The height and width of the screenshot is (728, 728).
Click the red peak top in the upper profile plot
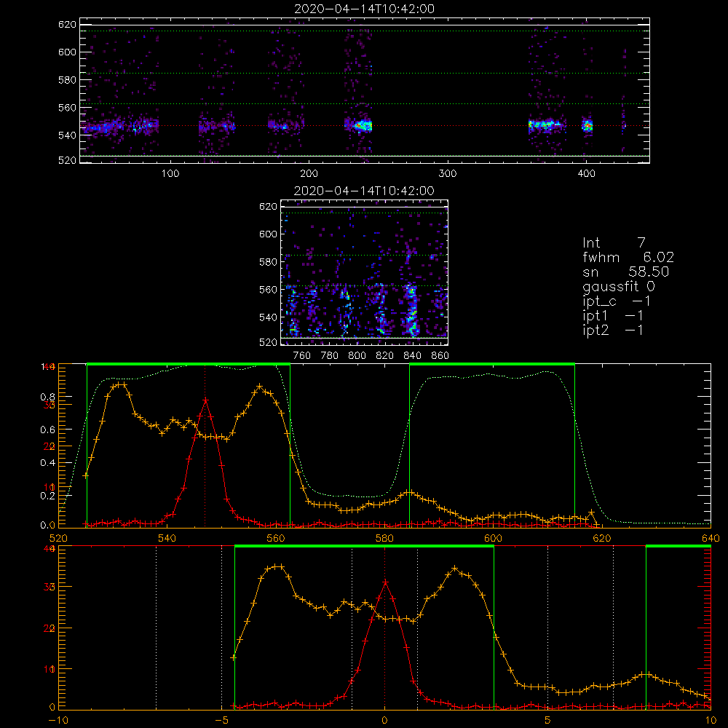click(x=205, y=400)
